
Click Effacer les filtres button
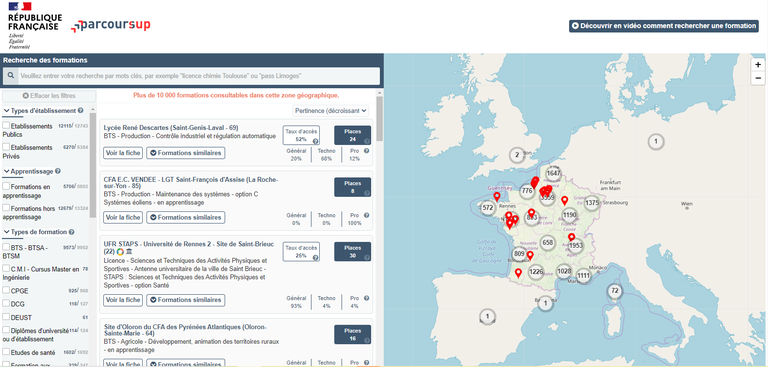[49, 96]
